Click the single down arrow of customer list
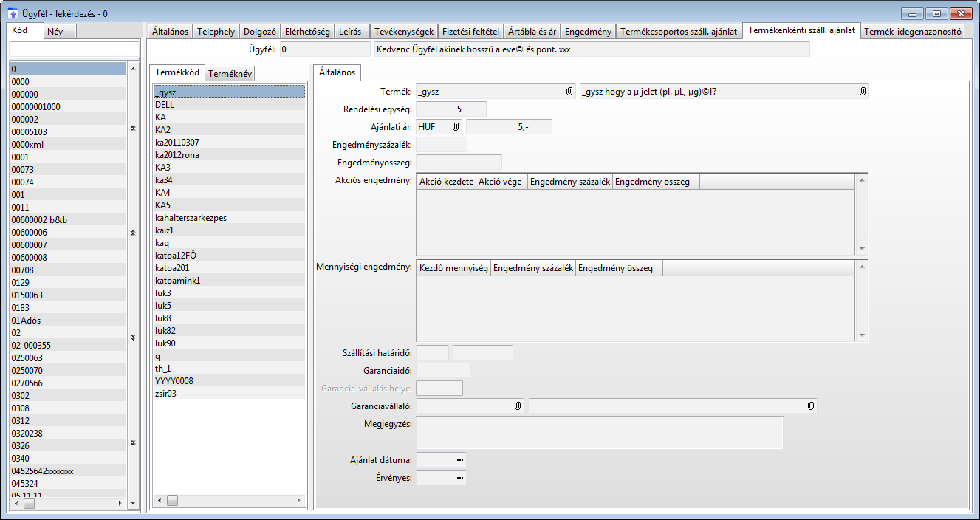The height and width of the screenshot is (520, 980). click(x=133, y=503)
